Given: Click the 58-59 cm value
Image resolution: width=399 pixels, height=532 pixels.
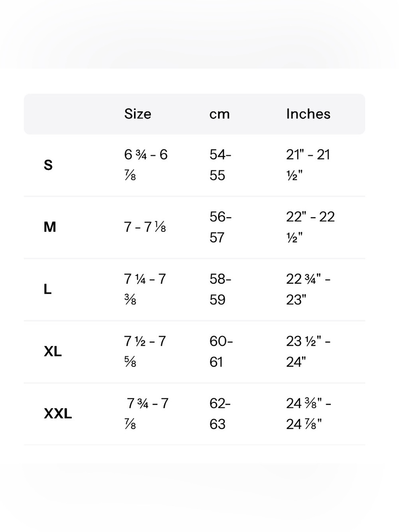Looking at the screenshot, I should pyautogui.click(x=220, y=289).
